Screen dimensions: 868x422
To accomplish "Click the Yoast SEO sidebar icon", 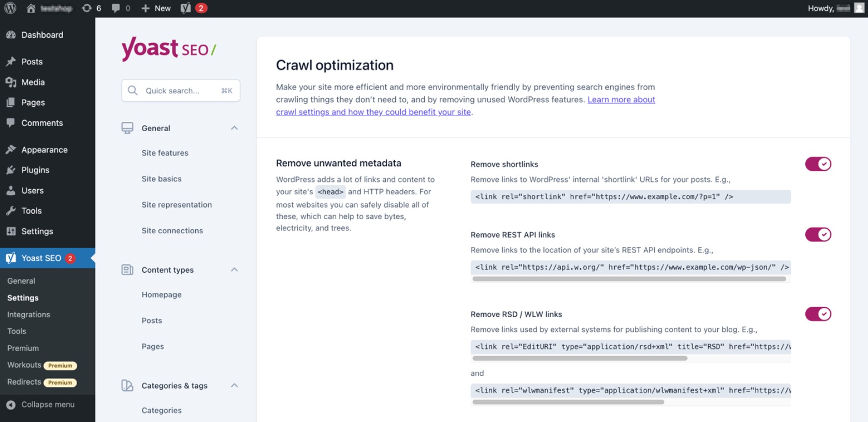I will 11,258.
